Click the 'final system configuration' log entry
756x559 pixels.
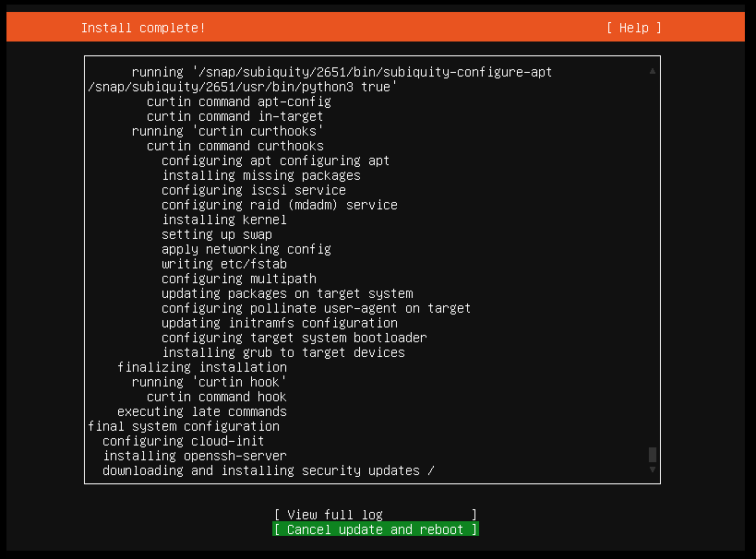pyautogui.click(x=184, y=426)
